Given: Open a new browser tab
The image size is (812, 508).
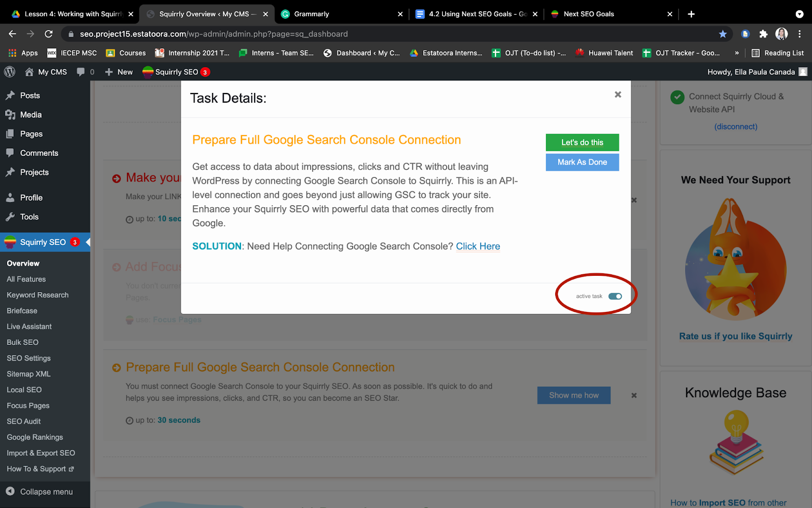Looking at the screenshot, I should (x=691, y=14).
